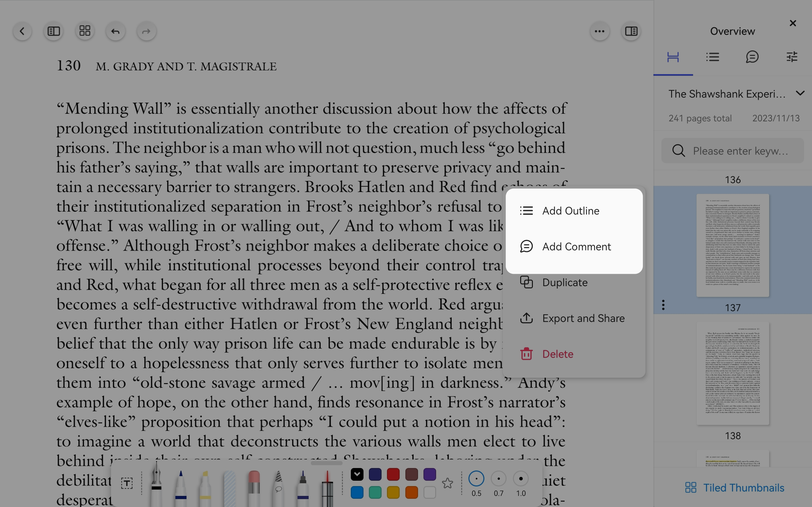Screen dimensions: 812x507
Task: Activate the lasso selection pencil
Action: tap(278, 486)
